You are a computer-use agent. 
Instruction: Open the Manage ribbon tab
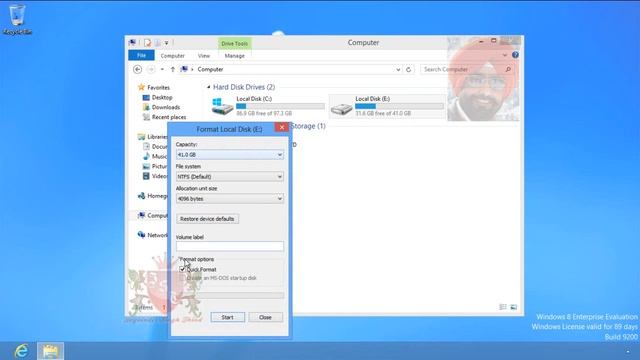[235, 56]
